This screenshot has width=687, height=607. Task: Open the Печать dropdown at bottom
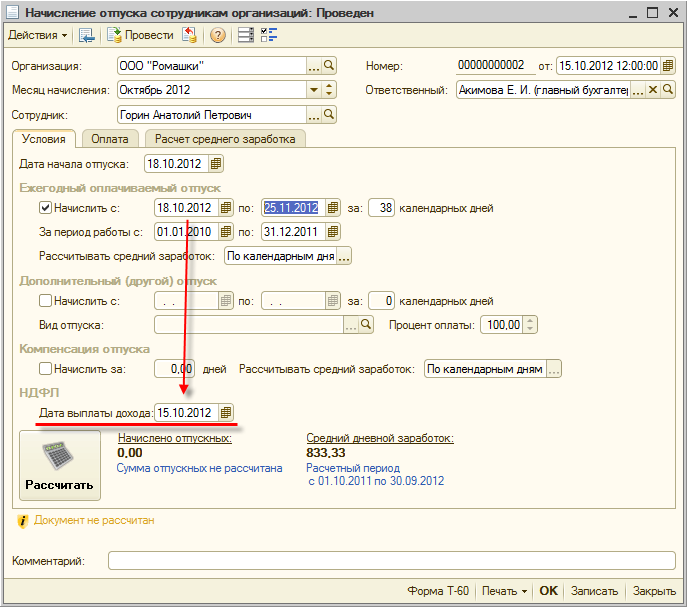coord(504,591)
